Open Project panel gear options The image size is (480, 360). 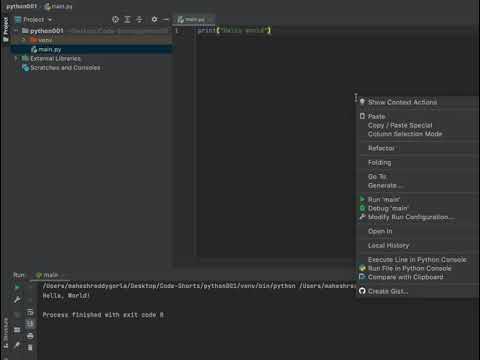[x=154, y=19]
